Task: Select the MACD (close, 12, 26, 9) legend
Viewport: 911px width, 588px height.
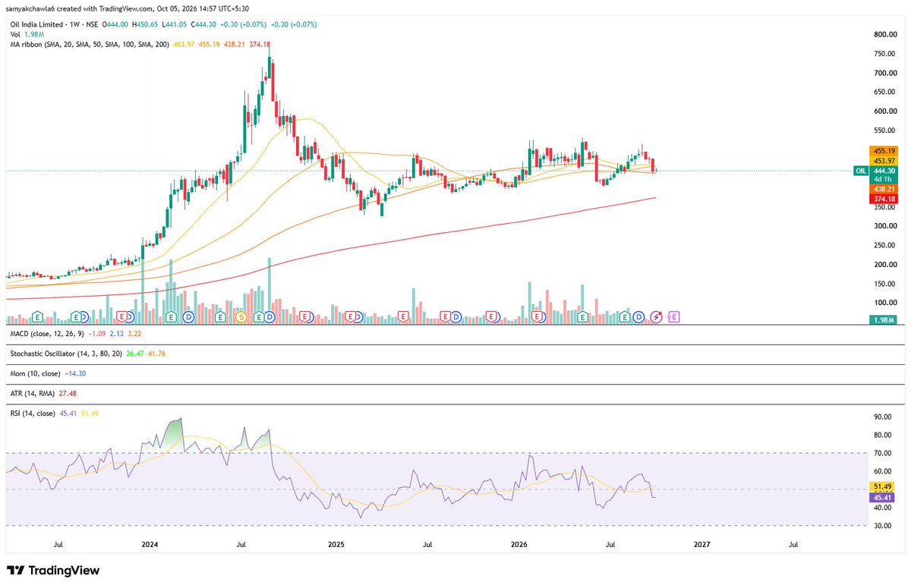Action: 48,333
